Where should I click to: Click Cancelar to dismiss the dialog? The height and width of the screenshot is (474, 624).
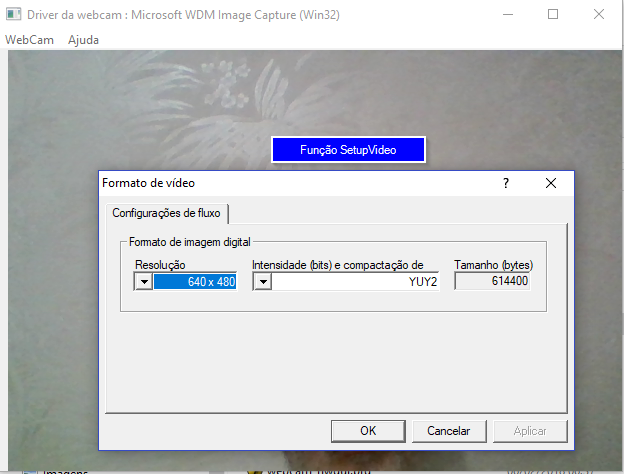point(449,431)
